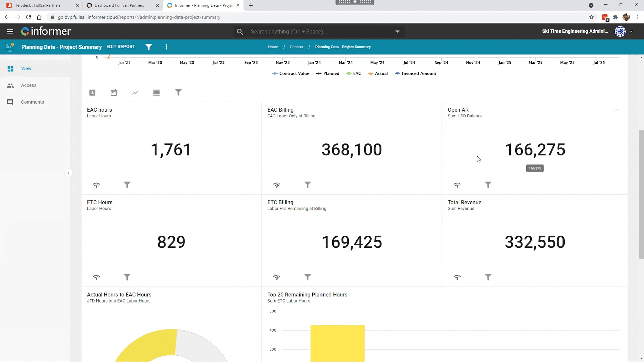Screen dimensions: 644x362
Task: Toggle the Planned series in the legend
Action: pyautogui.click(x=328, y=73)
